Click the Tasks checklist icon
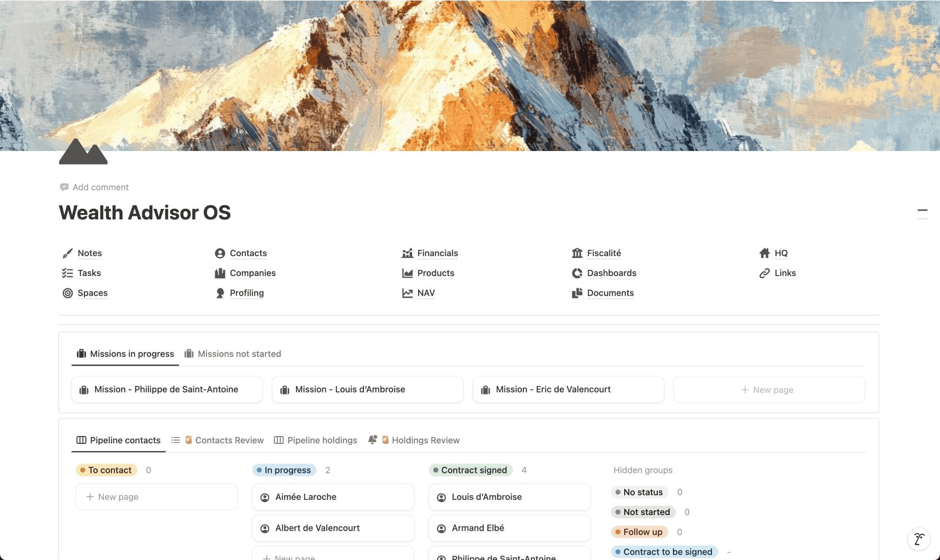This screenshot has width=940, height=560. click(x=67, y=273)
